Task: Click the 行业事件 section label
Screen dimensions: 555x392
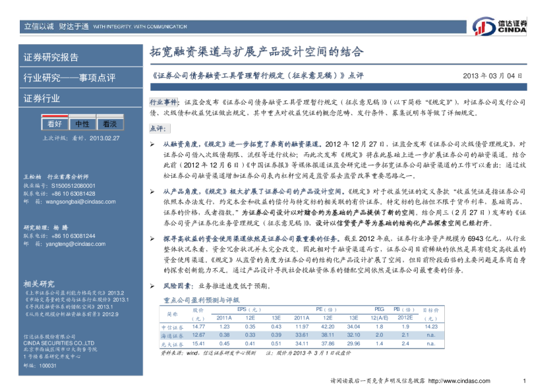Action: [163, 103]
